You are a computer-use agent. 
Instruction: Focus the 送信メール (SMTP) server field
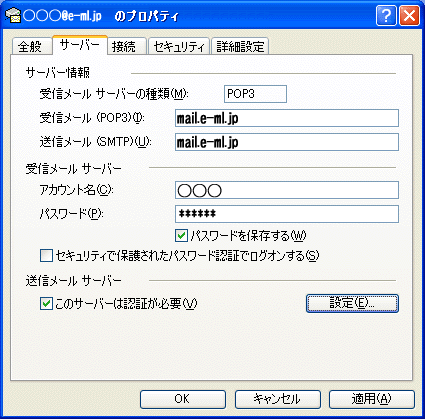point(287,142)
